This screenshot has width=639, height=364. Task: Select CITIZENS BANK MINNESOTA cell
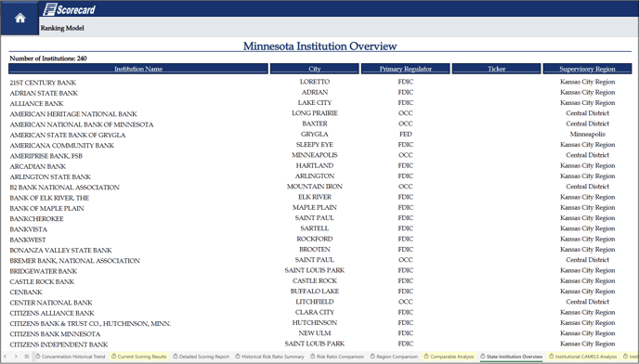pos(55,334)
